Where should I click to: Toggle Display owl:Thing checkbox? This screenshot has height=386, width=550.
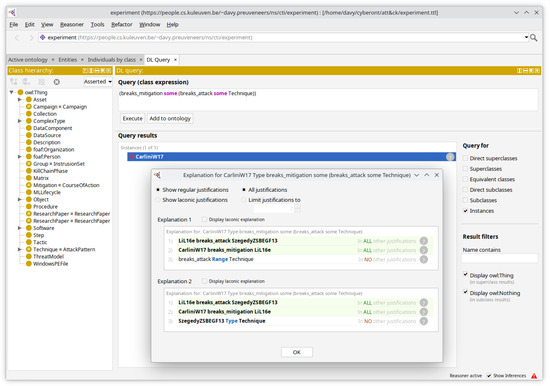(465, 275)
